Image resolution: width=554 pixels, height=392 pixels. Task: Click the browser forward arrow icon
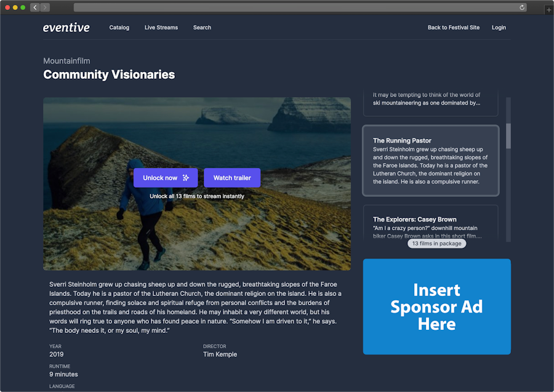(x=45, y=7)
